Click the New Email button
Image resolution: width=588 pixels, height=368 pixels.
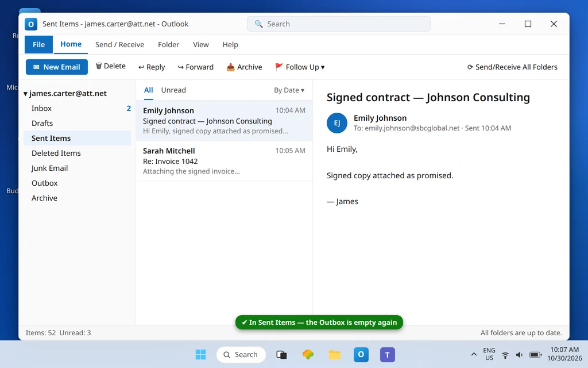click(x=57, y=67)
